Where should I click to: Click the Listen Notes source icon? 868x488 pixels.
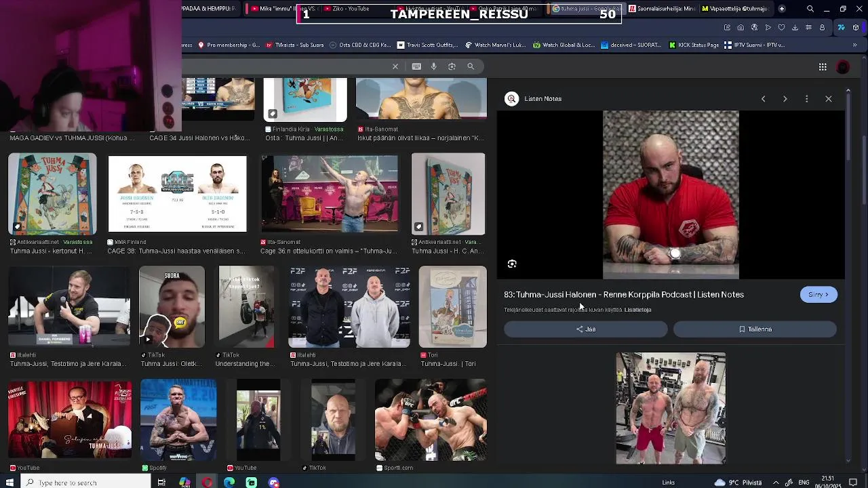pyautogui.click(x=511, y=99)
